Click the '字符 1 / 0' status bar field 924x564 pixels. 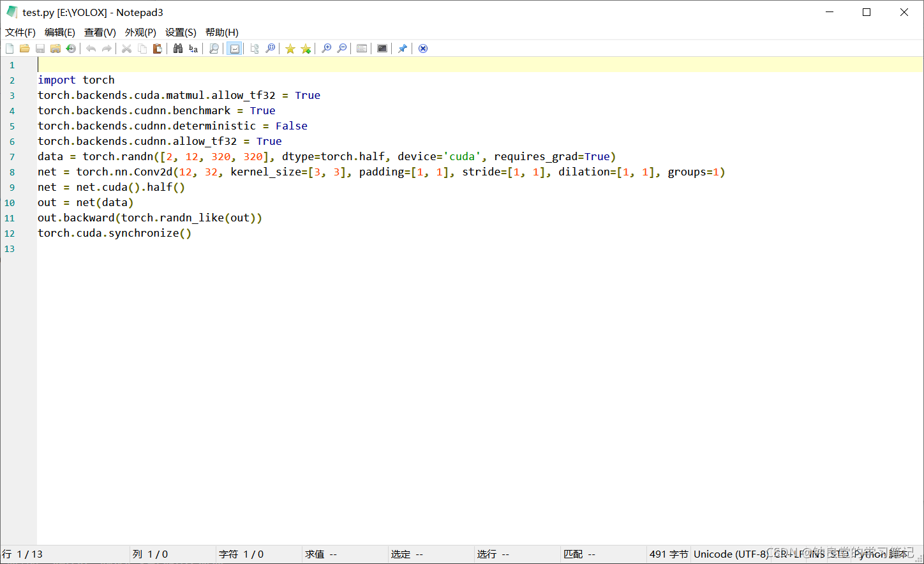258,554
